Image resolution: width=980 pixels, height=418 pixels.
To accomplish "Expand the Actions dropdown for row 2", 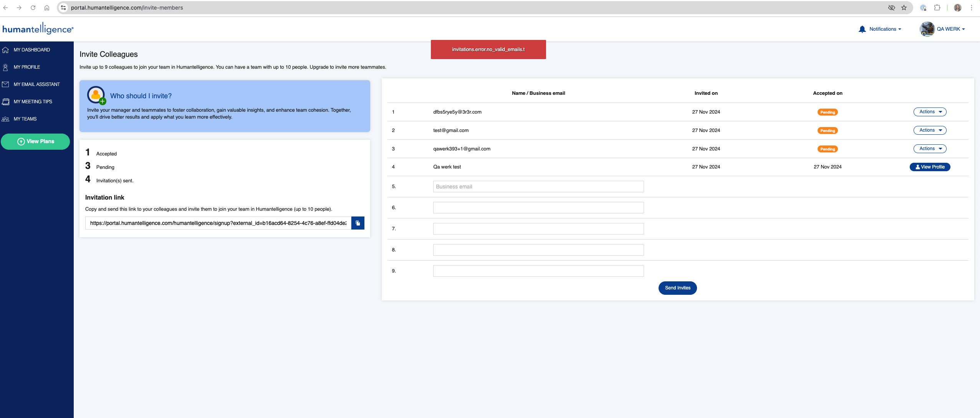I will pos(930,130).
